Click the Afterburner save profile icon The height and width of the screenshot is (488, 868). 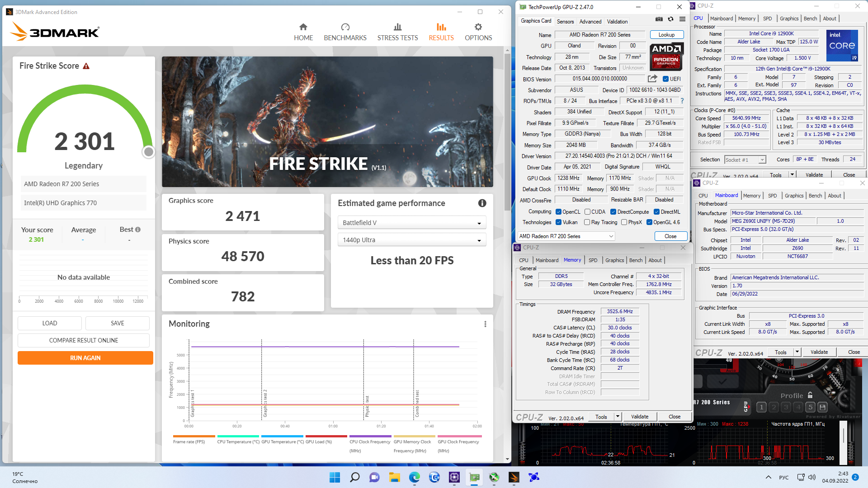822,407
